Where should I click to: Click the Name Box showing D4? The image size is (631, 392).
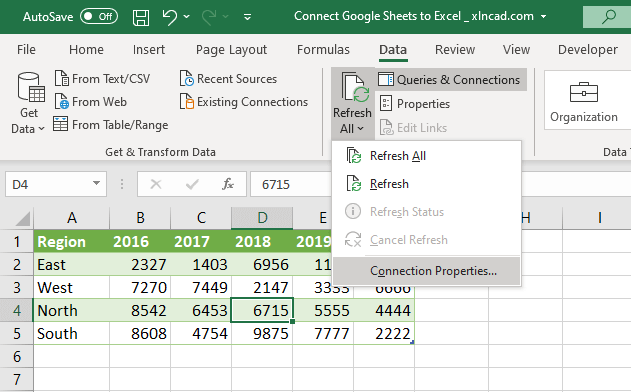48,184
